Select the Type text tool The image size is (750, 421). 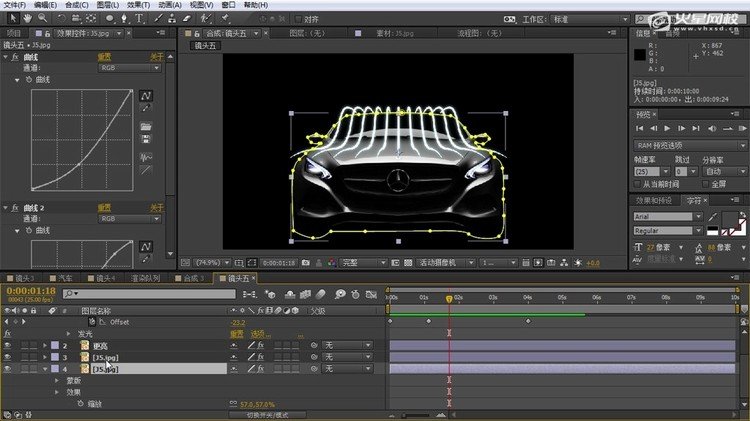tap(139, 18)
